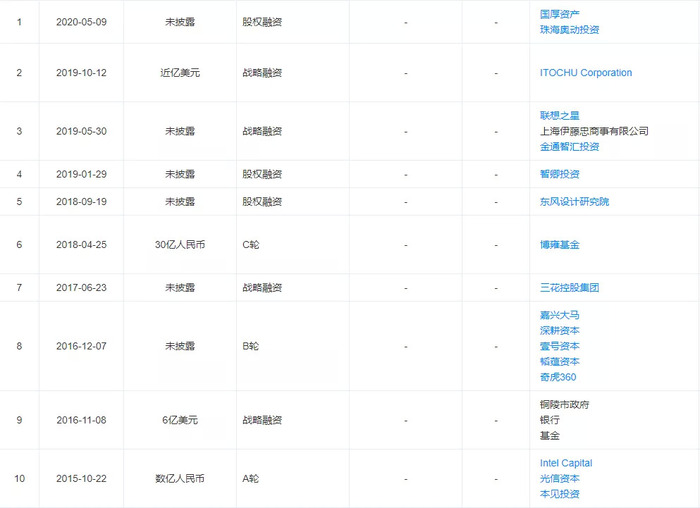Select row number 6 cell
The height and width of the screenshot is (508, 700).
(19, 245)
